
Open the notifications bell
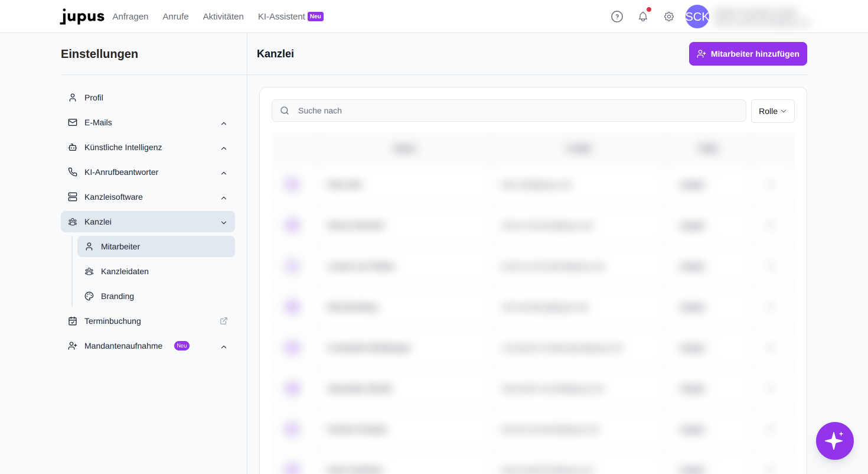click(643, 17)
